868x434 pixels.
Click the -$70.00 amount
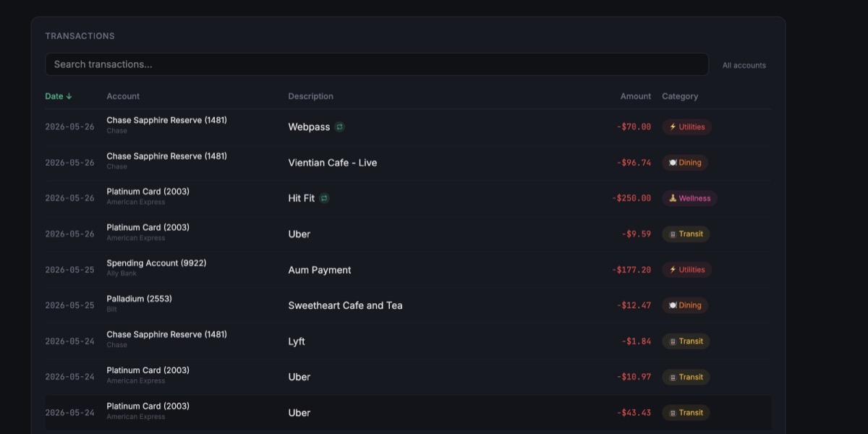click(634, 127)
